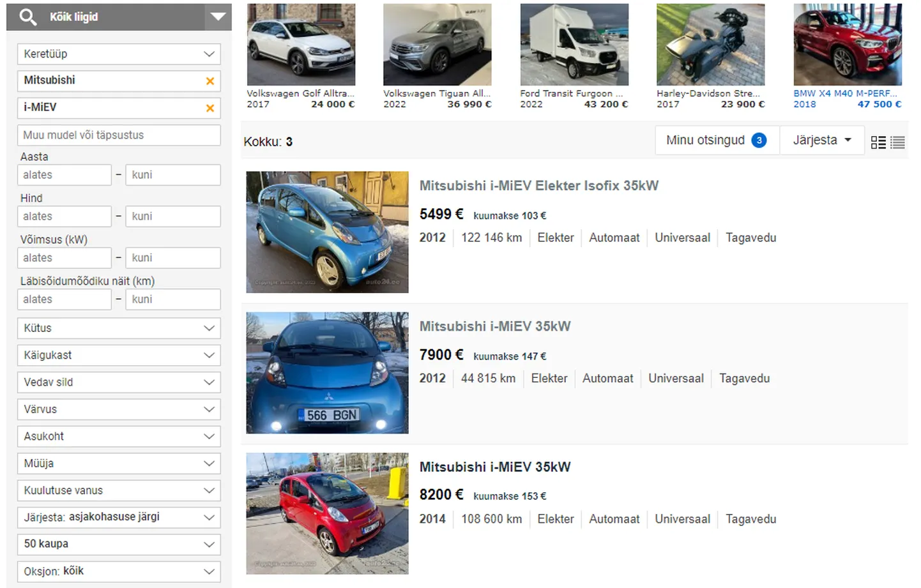This screenshot has height=588, width=921.
Task: Click the 108 600 km mileage
Action: coord(492,520)
